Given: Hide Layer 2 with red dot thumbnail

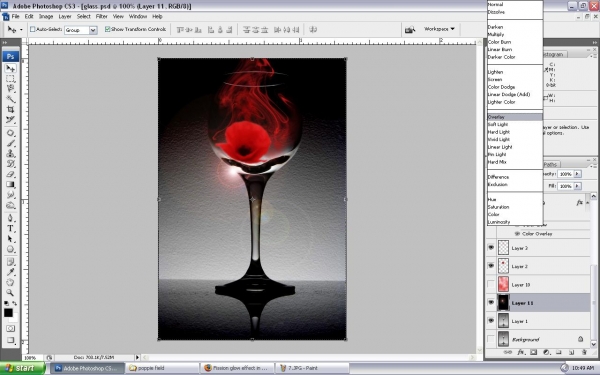Looking at the screenshot, I should click(491, 266).
